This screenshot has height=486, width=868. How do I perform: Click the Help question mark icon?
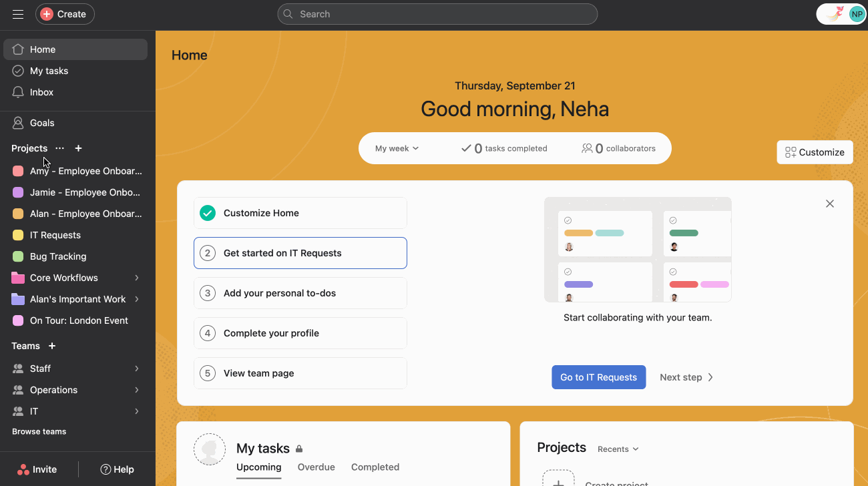105,469
